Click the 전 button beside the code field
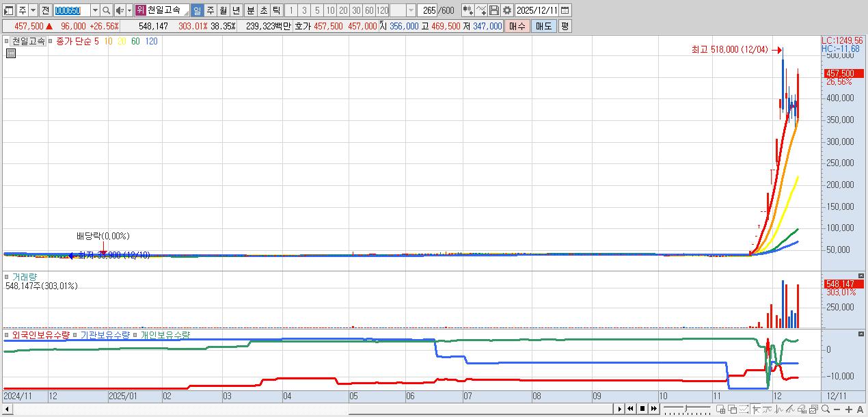The height and width of the screenshot is (417, 868). coord(45,10)
